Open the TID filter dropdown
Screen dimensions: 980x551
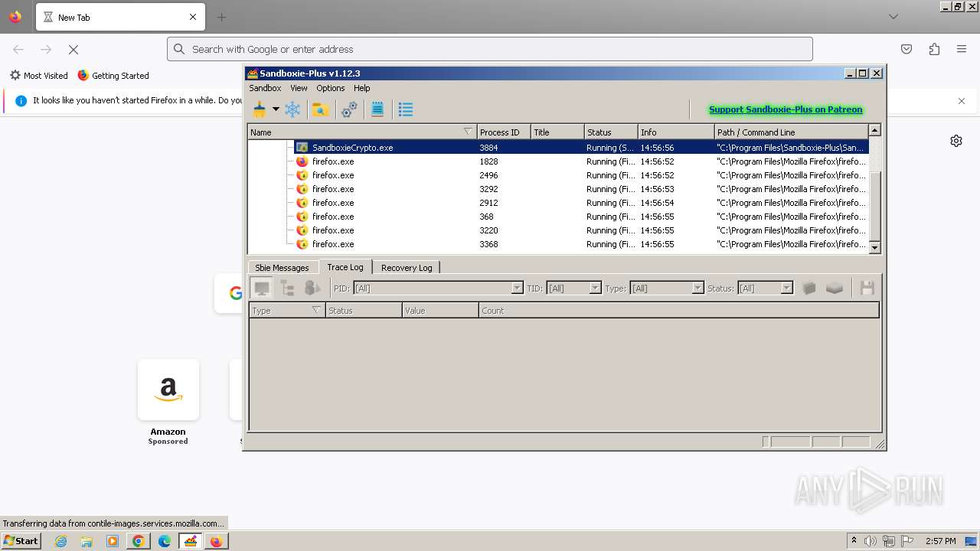pyautogui.click(x=595, y=289)
